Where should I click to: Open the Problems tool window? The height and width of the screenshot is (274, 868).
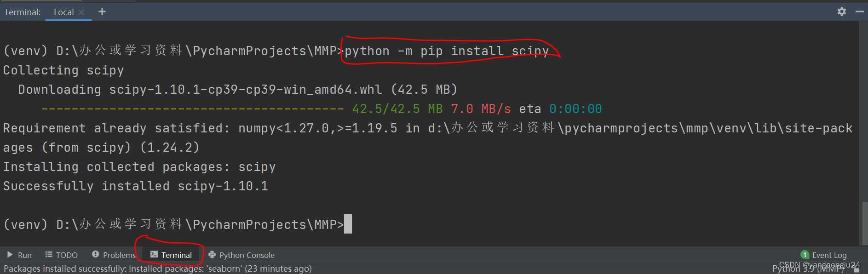(114, 255)
